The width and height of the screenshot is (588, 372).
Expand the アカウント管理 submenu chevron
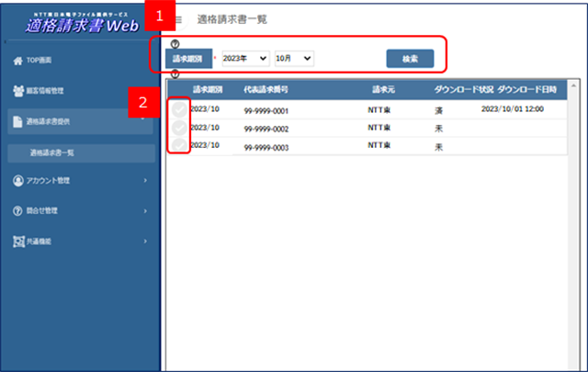pos(145,181)
